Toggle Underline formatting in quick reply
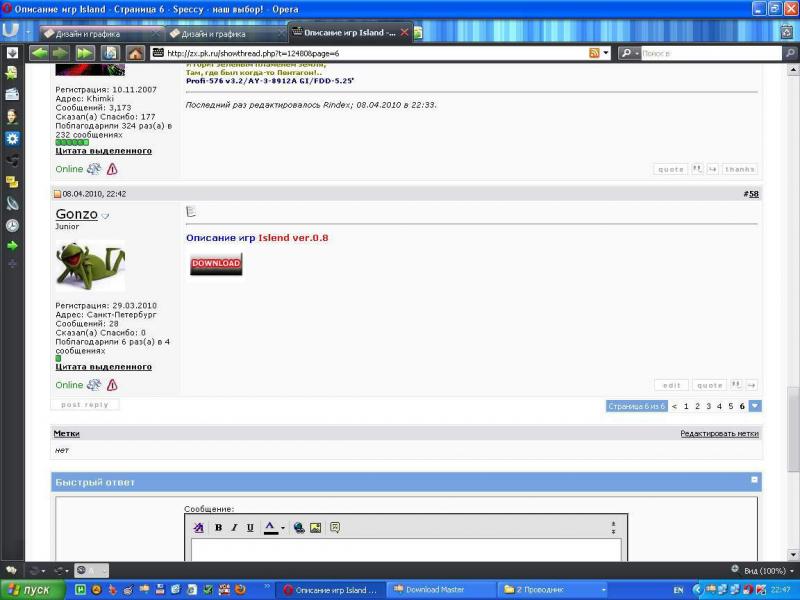This screenshot has height=600, width=800. [250, 528]
